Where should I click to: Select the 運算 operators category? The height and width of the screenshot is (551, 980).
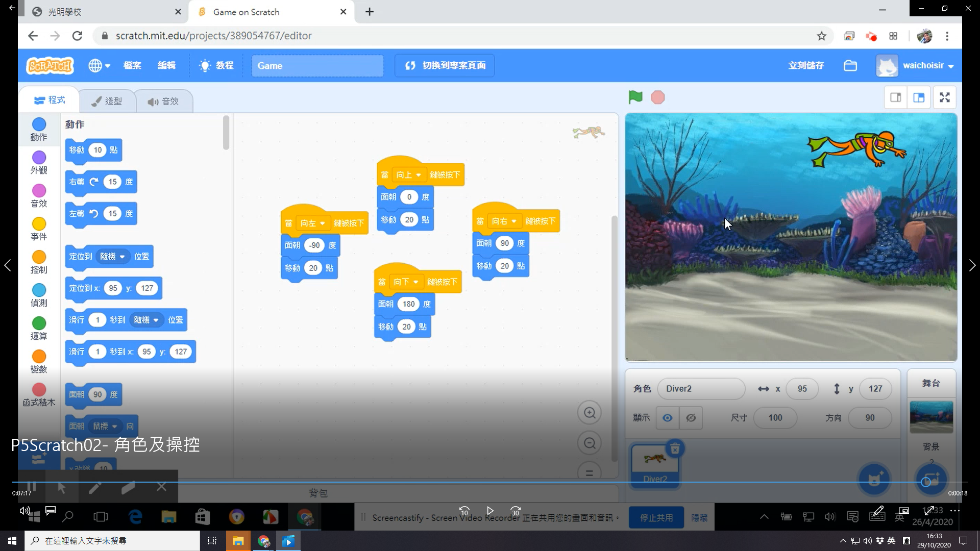click(39, 329)
